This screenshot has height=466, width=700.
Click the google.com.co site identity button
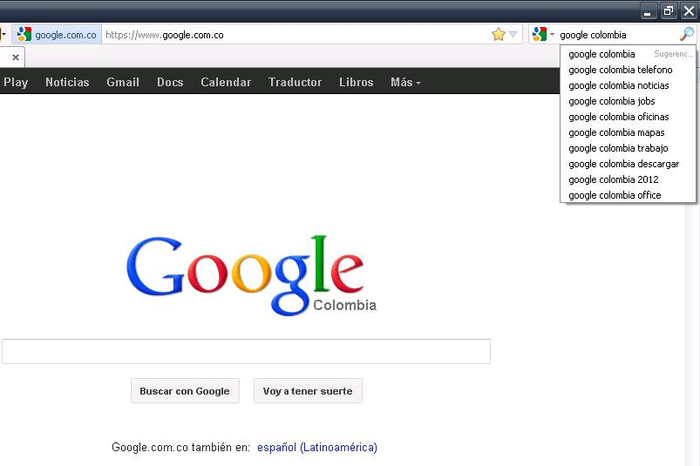coord(57,34)
